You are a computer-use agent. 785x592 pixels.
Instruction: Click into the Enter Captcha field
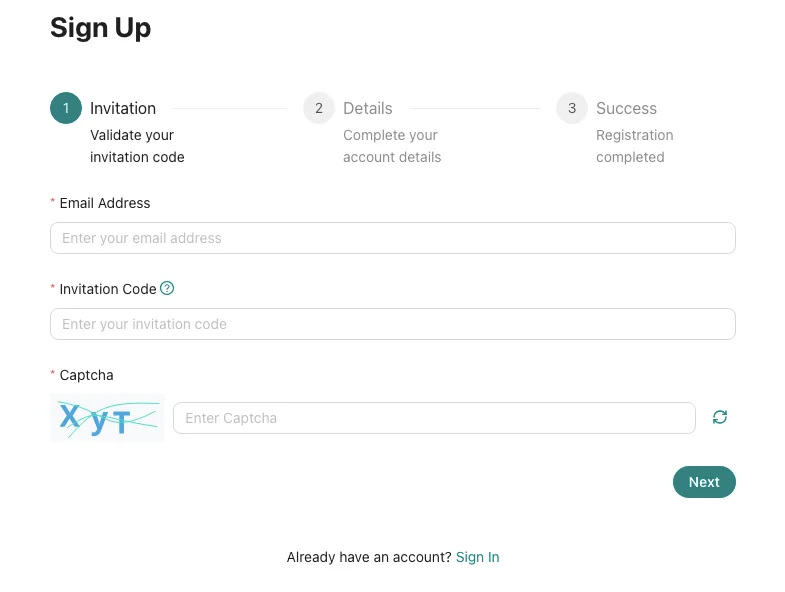[434, 418]
